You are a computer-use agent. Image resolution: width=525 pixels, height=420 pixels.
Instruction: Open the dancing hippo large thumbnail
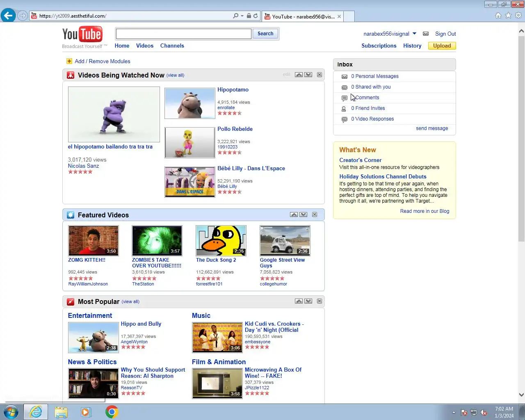114,114
